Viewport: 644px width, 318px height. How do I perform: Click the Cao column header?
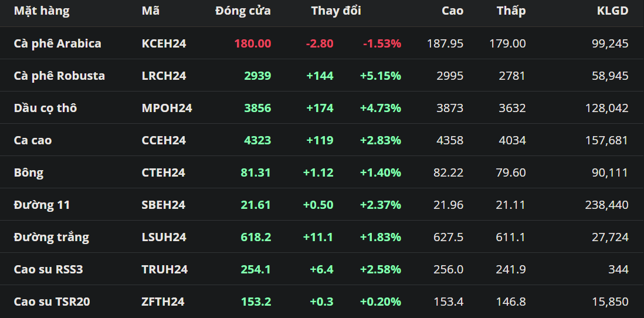click(452, 11)
